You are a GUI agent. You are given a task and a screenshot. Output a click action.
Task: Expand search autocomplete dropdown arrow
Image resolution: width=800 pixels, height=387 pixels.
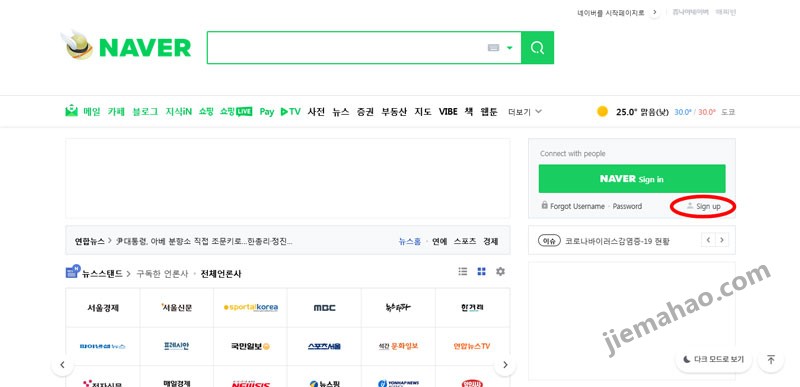pos(509,48)
